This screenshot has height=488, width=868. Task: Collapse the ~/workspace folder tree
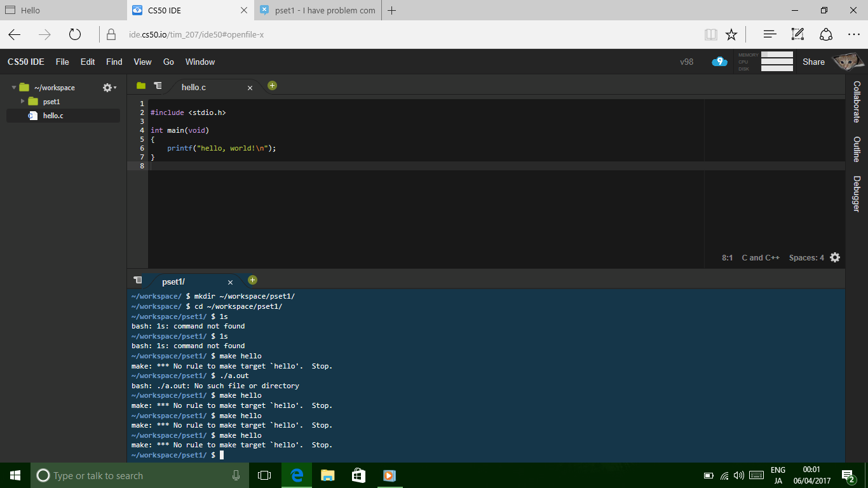pyautogui.click(x=14, y=88)
